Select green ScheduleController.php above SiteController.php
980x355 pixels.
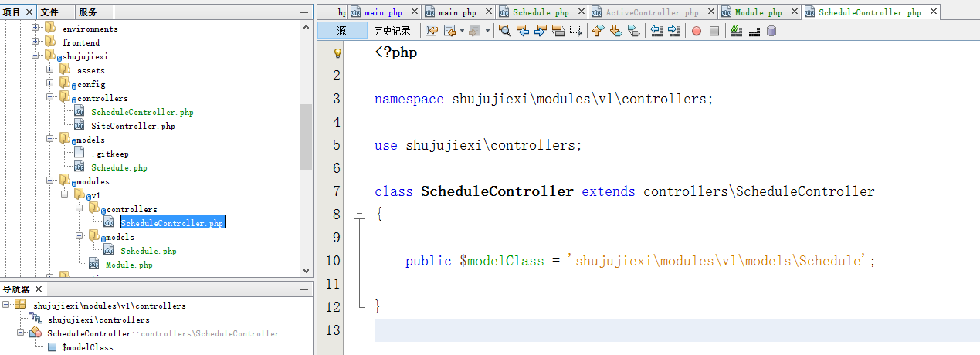click(142, 112)
